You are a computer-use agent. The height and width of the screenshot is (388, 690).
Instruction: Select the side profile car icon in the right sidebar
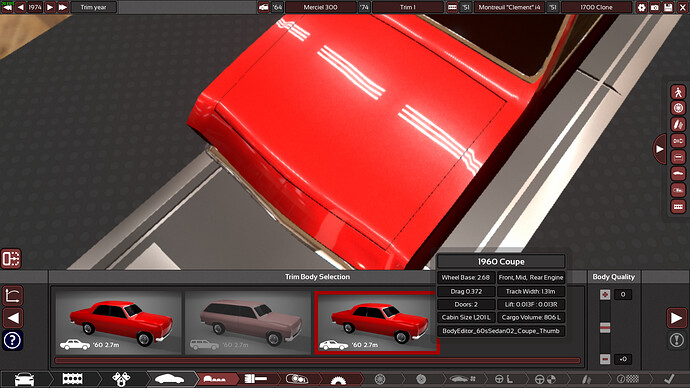678,174
